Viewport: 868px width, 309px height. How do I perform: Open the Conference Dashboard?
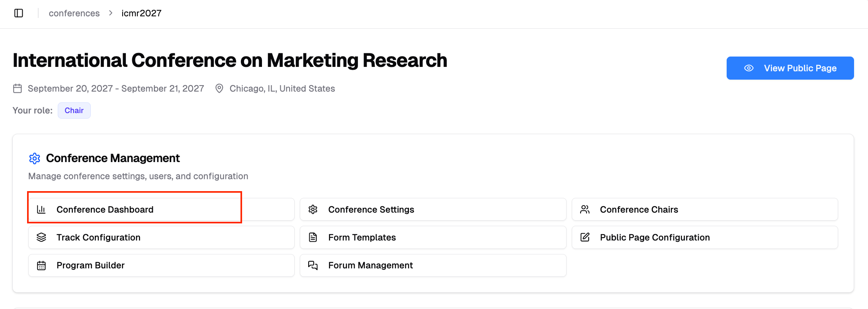point(105,209)
